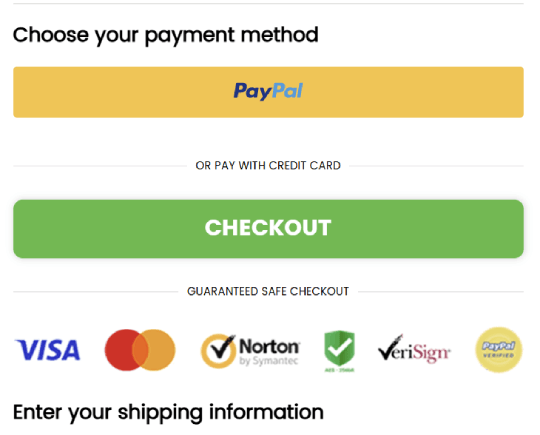The image size is (540, 435).
Task: Click the green CHECKOUT button
Action: click(x=268, y=229)
